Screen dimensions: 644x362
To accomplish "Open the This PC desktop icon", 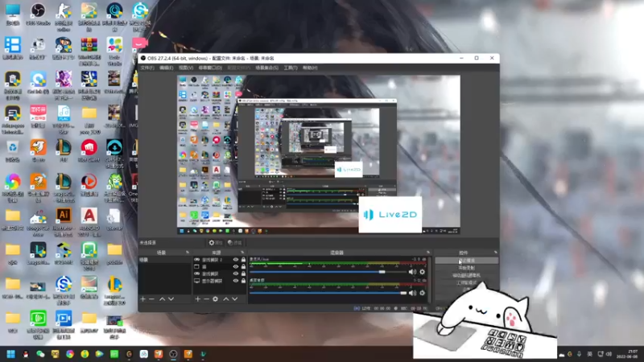I will coord(13,14).
